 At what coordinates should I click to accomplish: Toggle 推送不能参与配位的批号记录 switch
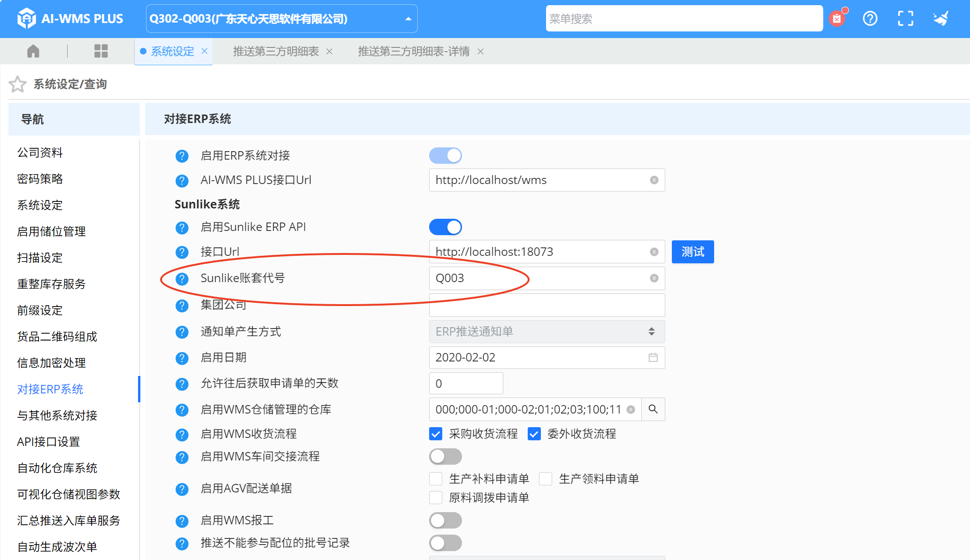(x=446, y=543)
